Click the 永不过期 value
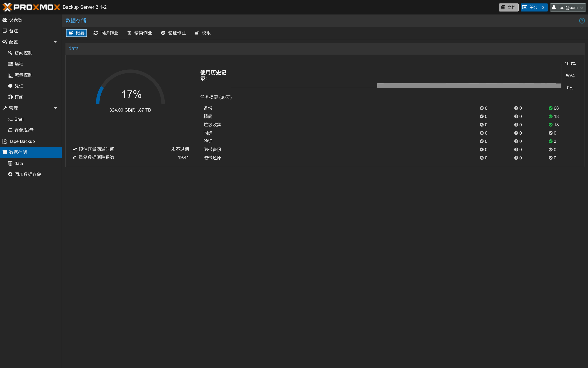 pos(180,149)
